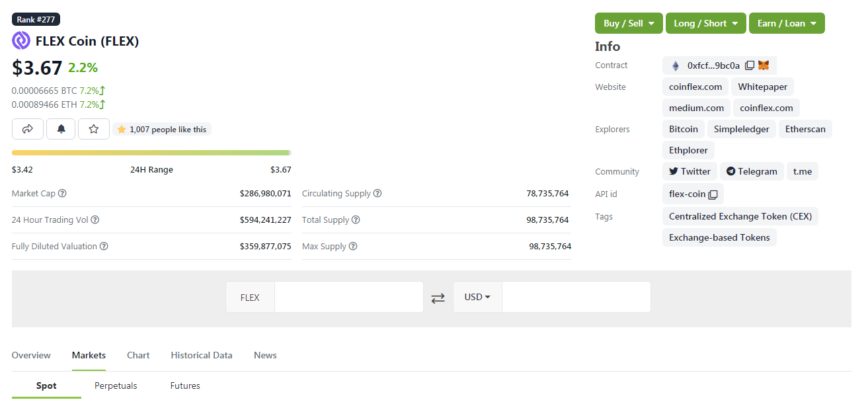This screenshot has height=402, width=868.
Task: Add token to MetaMask via fox icon
Action: [x=764, y=65]
